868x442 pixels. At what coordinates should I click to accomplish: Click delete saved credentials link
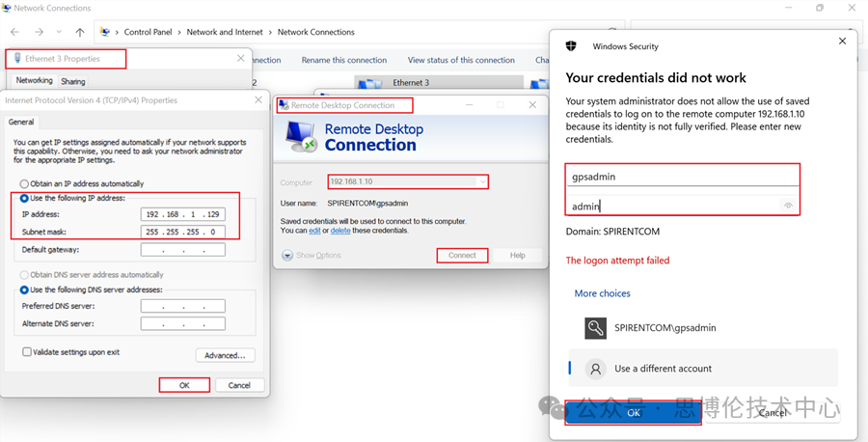coord(340,231)
